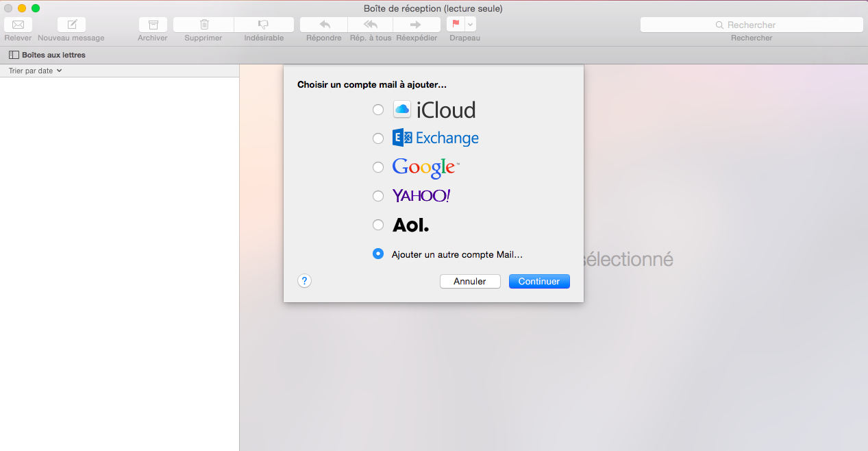This screenshot has height=451, width=868.
Task: Select the iCloud radio button
Action: tap(378, 110)
